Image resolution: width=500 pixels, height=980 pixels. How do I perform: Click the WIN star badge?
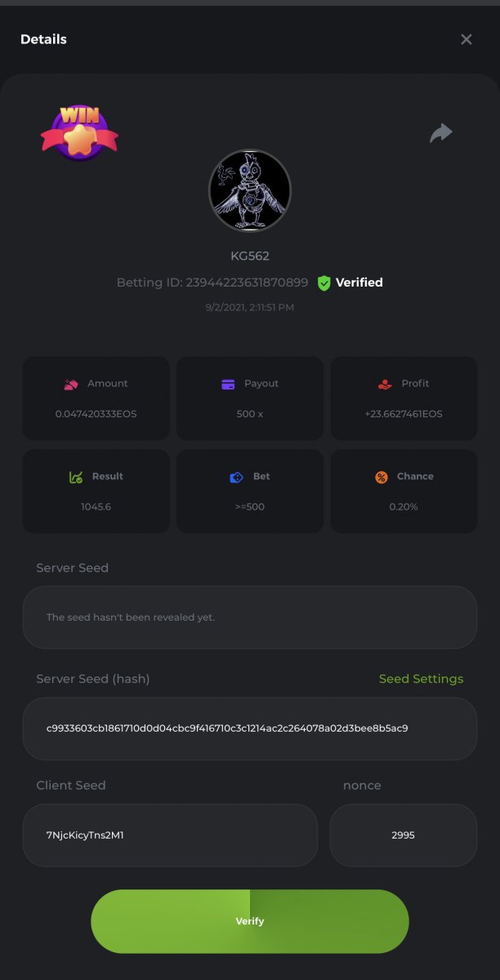(79, 131)
